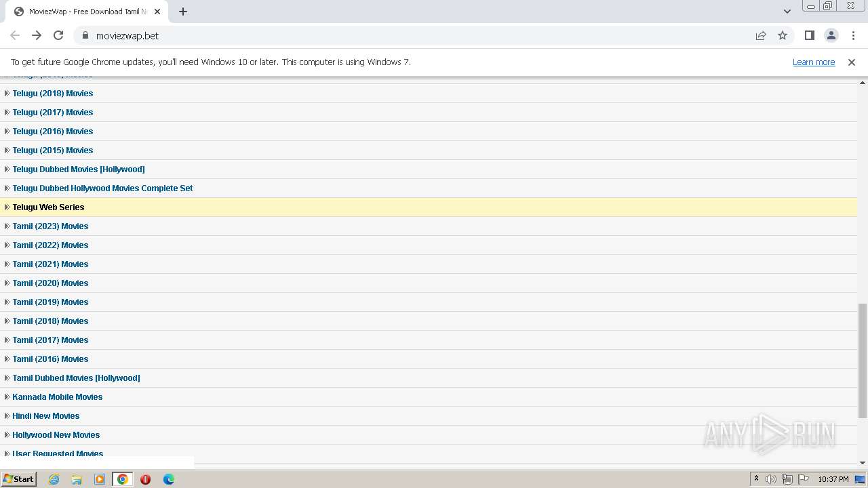The height and width of the screenshot is (488, 868).
Task: Open Telugu Dubbed Movies [Hollywood]
Action: tap(79, 169)
